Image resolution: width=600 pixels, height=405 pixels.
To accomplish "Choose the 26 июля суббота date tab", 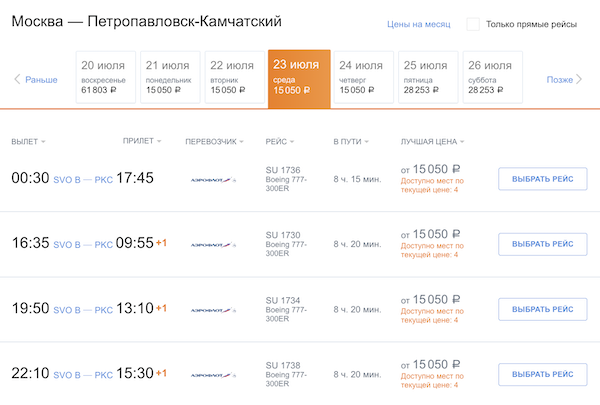I will (490, 77).
